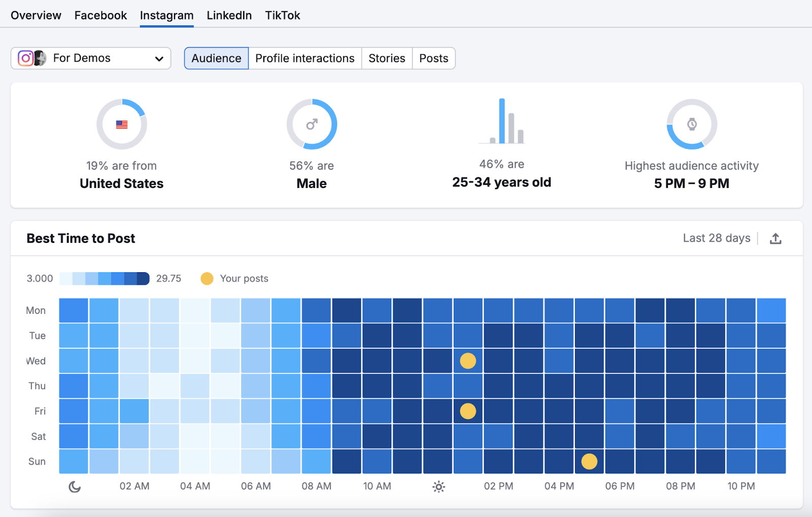Click the moon midnight icon on time axis

click(x=75, y=487)
